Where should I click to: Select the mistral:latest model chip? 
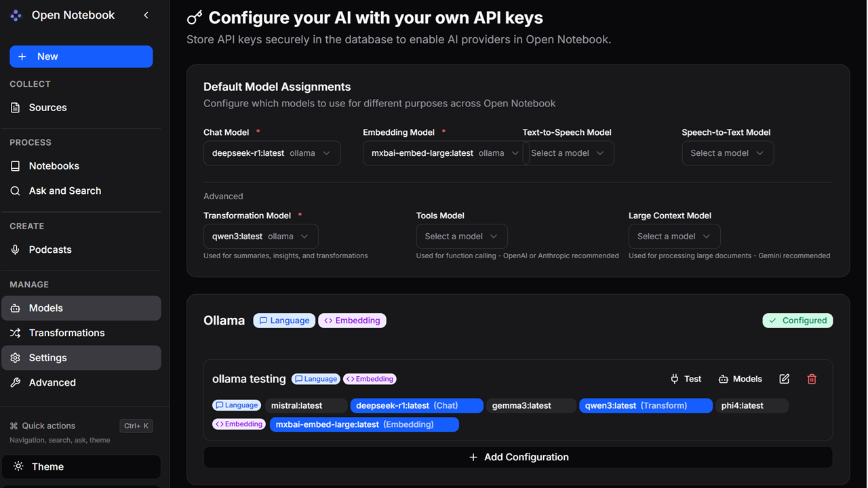point(306,405)
